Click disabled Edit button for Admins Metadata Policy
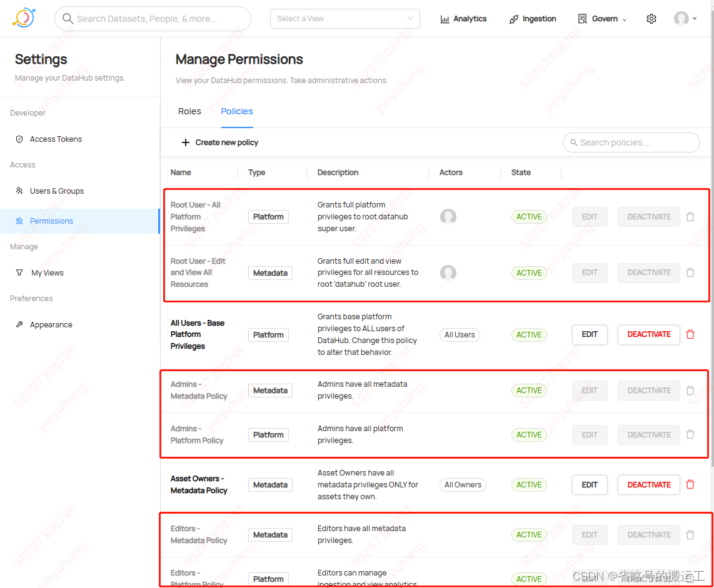Image resolution: width=714 pixels, height=588 pixels. 590,391
